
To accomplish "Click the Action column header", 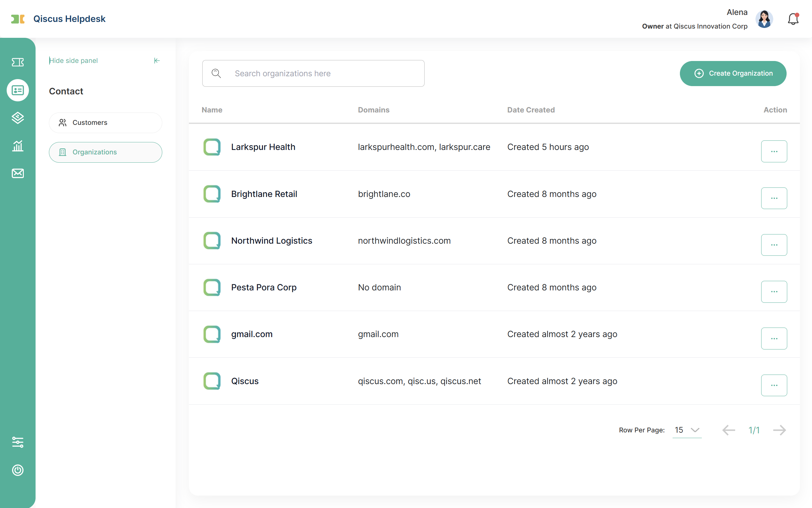I will (x=775, y=110).
